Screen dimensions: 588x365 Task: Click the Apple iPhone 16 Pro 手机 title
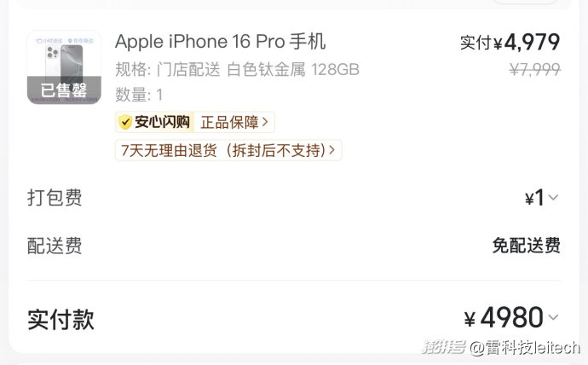(220, 41)
